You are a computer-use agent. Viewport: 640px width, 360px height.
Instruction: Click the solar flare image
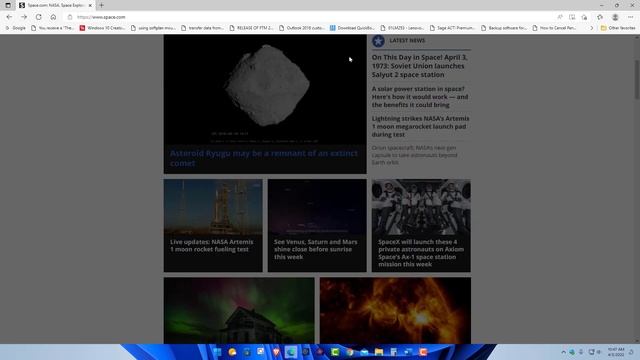(x=395, y=311)
